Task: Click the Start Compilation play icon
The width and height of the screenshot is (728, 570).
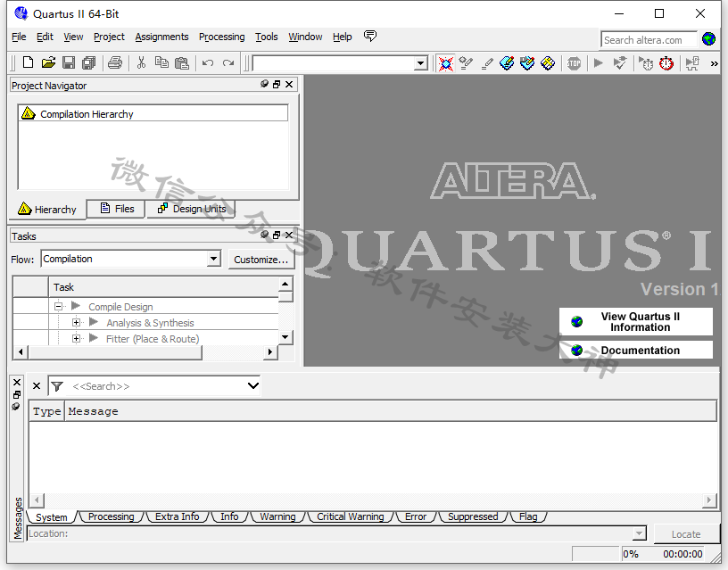Action: 599,62
